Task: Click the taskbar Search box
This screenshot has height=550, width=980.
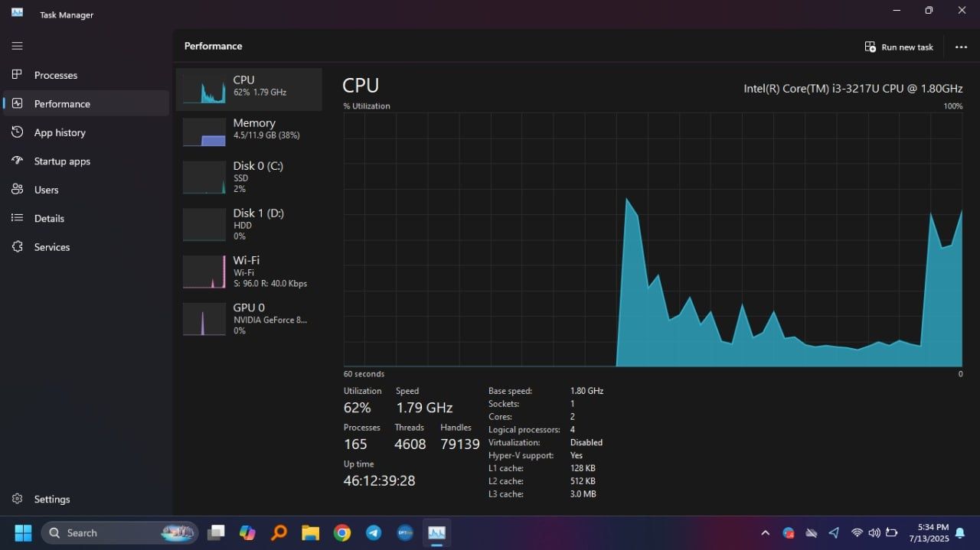Action: [x=119, y=533]
